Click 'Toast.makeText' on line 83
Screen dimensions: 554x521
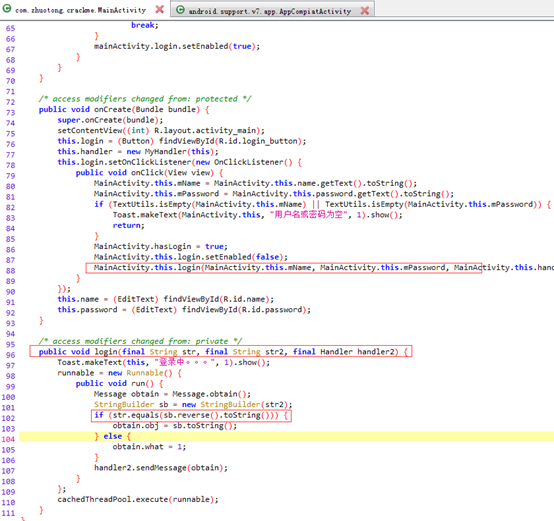coord(145,215)
